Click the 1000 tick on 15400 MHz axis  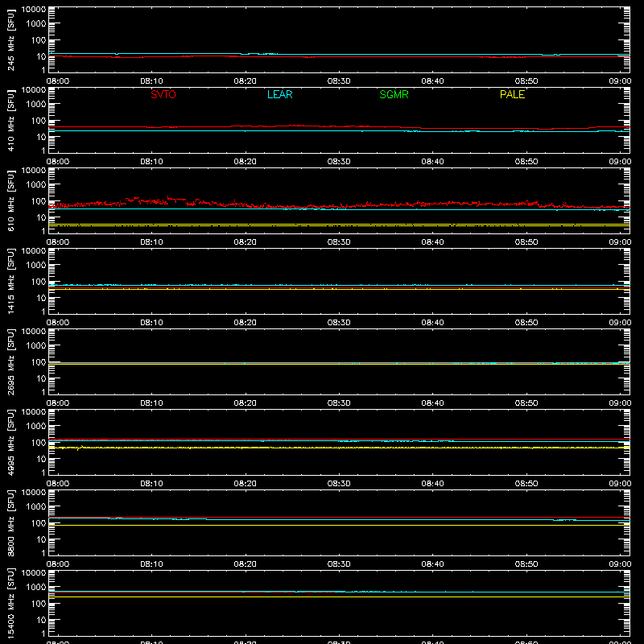pyautogui.click(x=36, y=588)
